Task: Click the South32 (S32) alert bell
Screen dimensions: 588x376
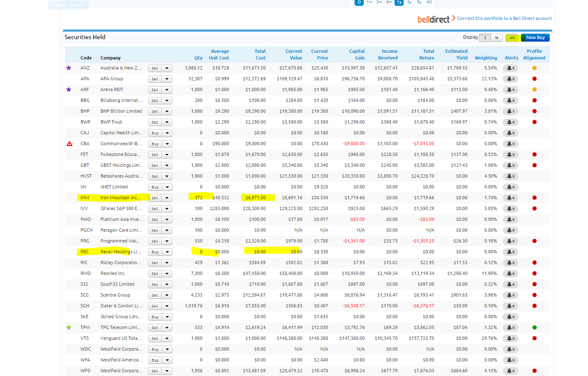Action: coord(511,284)
